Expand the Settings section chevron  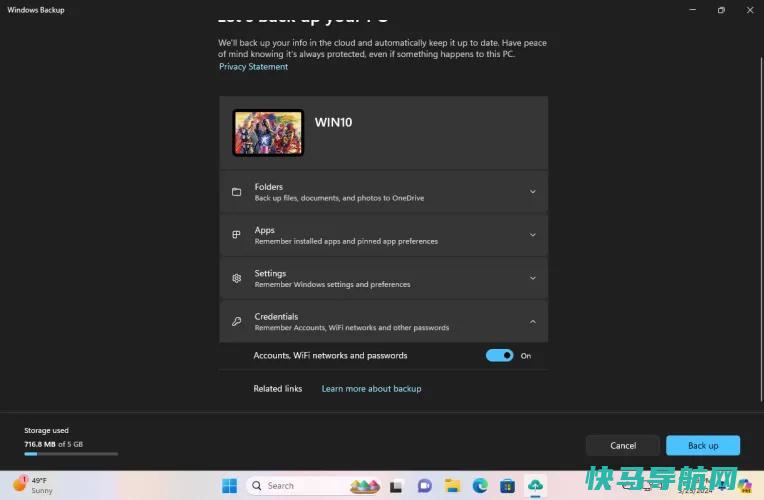tap(533, 278)
